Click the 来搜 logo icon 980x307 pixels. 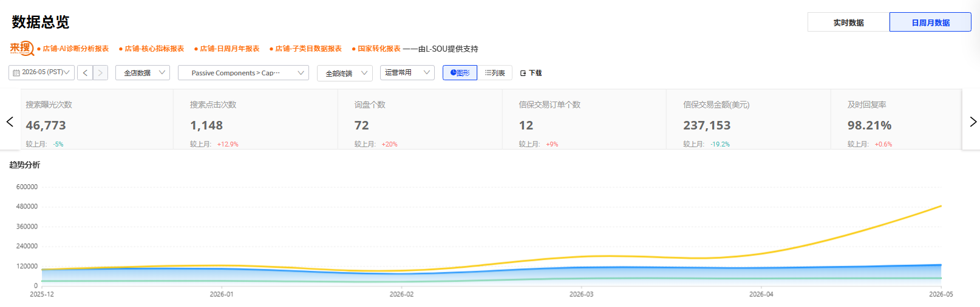coord(21,48)
